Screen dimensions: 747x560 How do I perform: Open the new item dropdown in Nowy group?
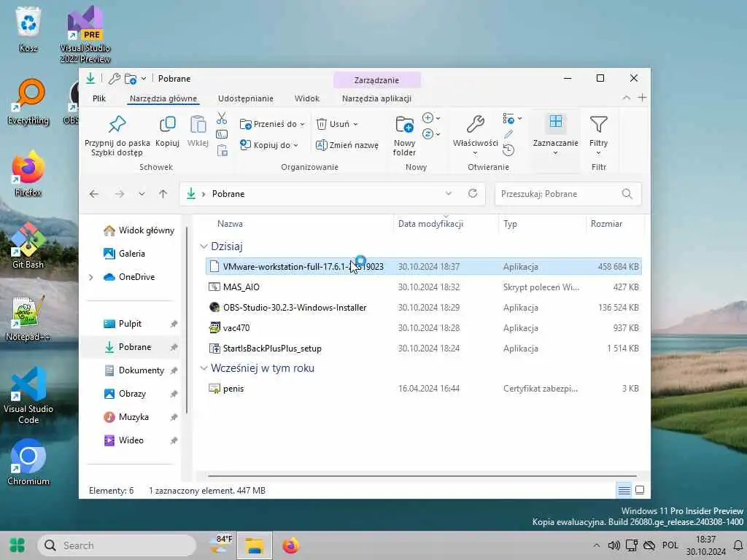430,118
